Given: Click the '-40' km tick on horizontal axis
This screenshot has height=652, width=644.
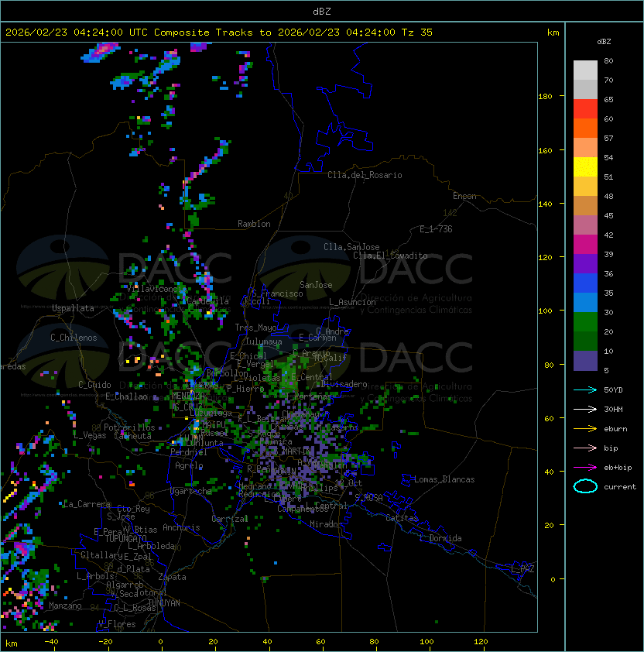Looking at the screenshot, I should [x=51, y=642].
